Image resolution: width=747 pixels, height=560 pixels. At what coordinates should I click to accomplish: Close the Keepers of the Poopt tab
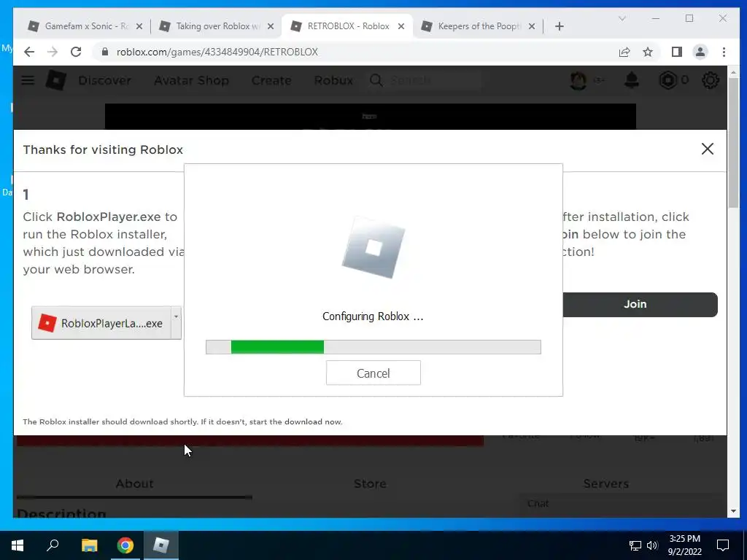[x=532, y=27]
